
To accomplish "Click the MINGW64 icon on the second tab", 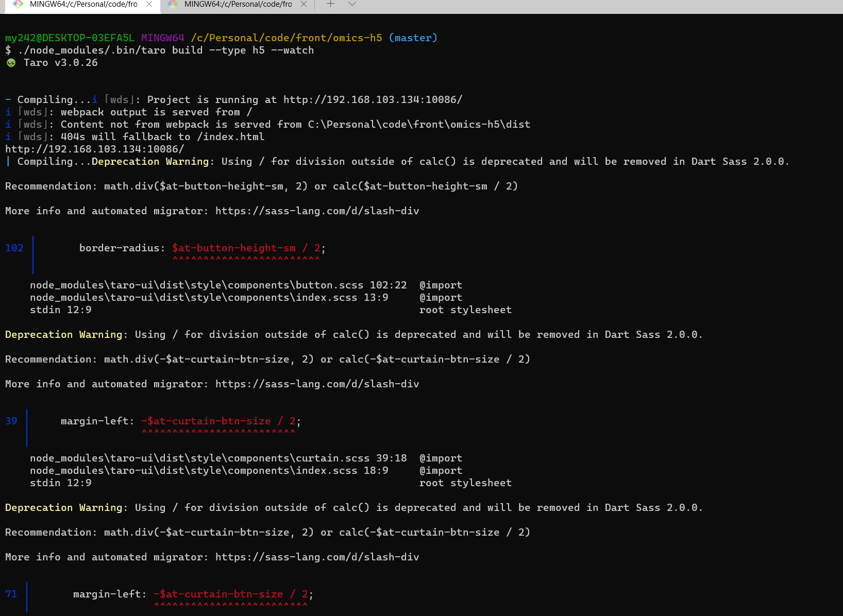I will pos(172,5).
